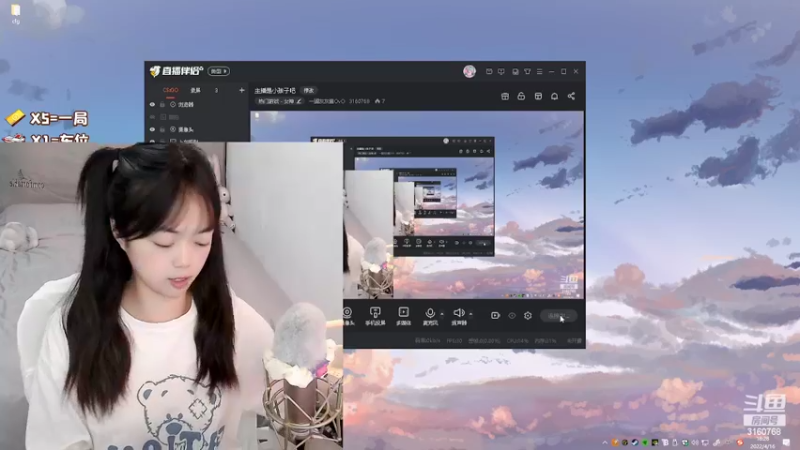Image resolution: width=800 pixels, height=450 pixels.
Task: Click the popularity flame count 7
Action: (380, 101)
